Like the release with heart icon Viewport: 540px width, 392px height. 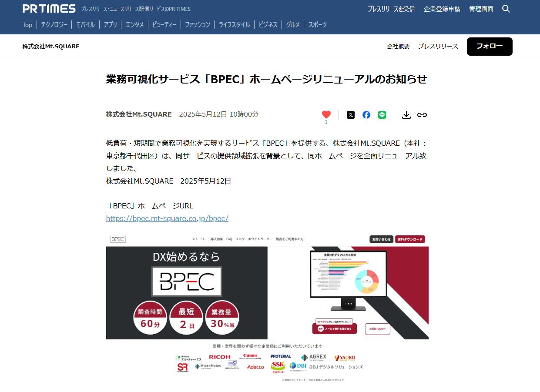point(326,115)
